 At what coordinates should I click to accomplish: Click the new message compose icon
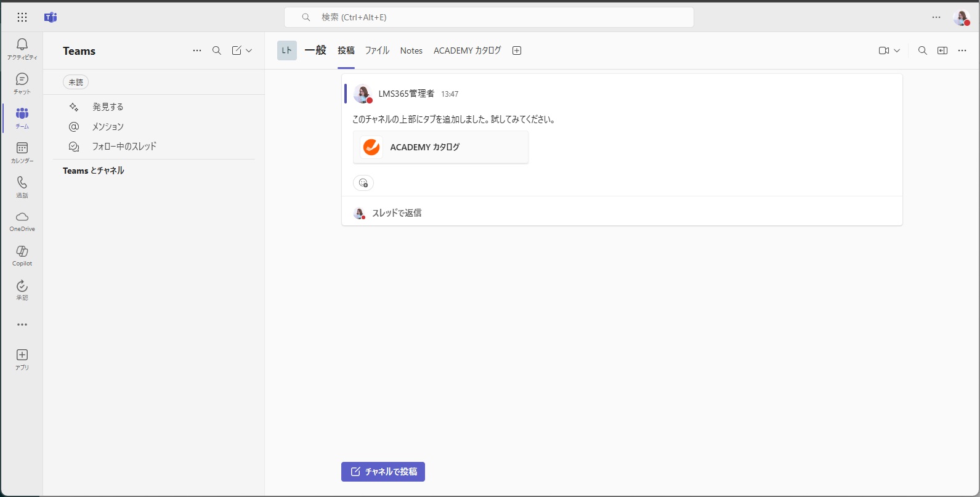click(237, 51)
